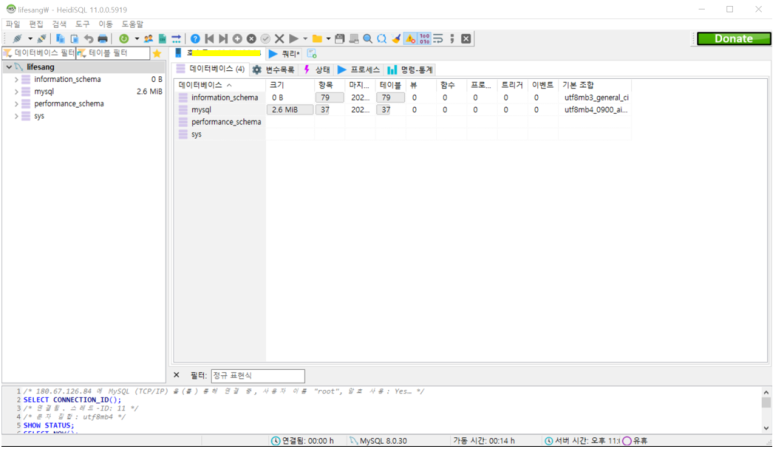Screen dimensions: 773x449
Task: Click the 79 items bar for information_schema
Action: 329,98
